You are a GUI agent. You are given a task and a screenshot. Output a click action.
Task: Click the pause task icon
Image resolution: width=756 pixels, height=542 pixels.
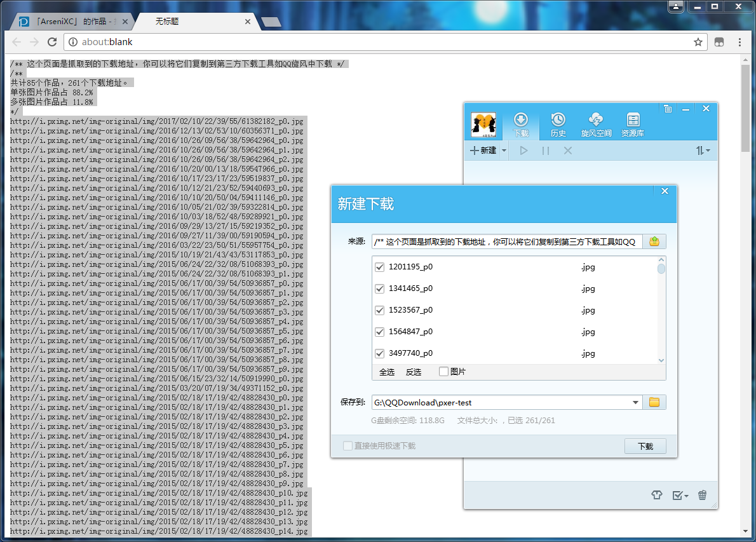[x=545, y=151]
